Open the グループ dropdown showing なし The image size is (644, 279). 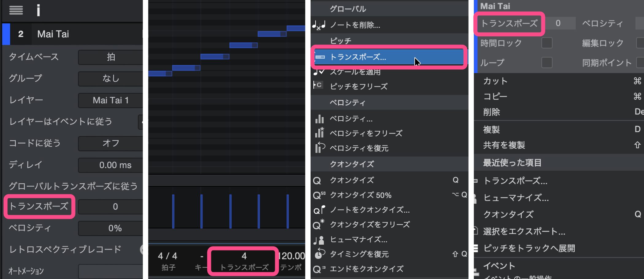click(110, 79)
